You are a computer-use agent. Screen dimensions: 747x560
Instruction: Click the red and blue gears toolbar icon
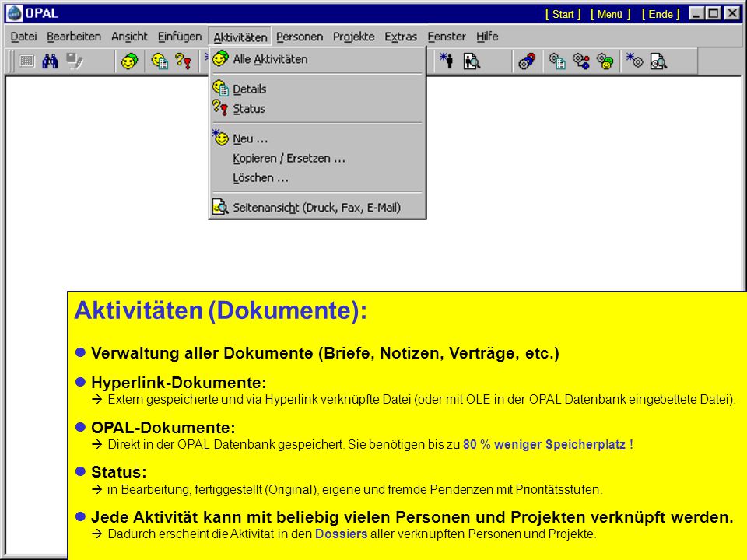point(527,61)
